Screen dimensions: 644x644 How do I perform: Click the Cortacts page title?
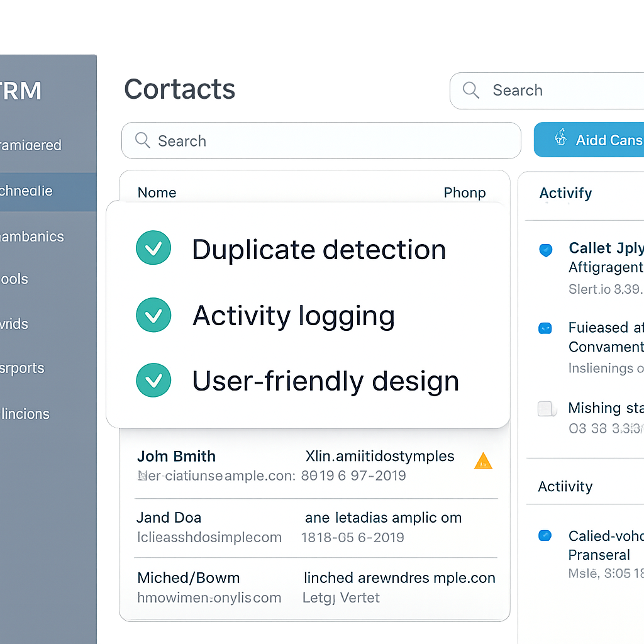click(179, 89)
